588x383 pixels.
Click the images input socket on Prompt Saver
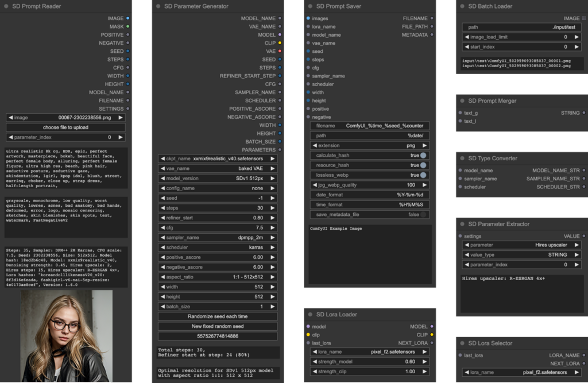pos(308,18)
